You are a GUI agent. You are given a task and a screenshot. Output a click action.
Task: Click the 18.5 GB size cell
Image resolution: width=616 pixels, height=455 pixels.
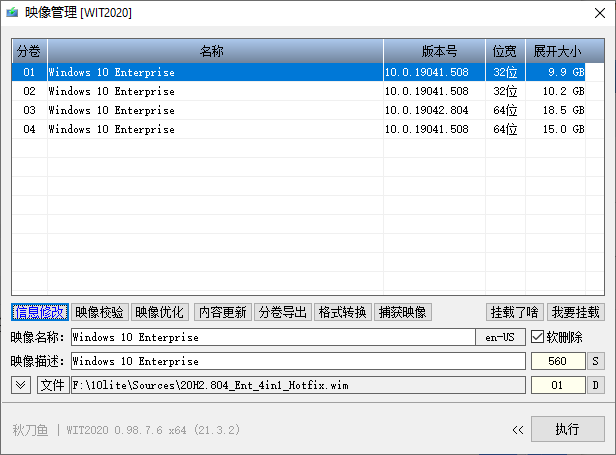pos(556,110)
